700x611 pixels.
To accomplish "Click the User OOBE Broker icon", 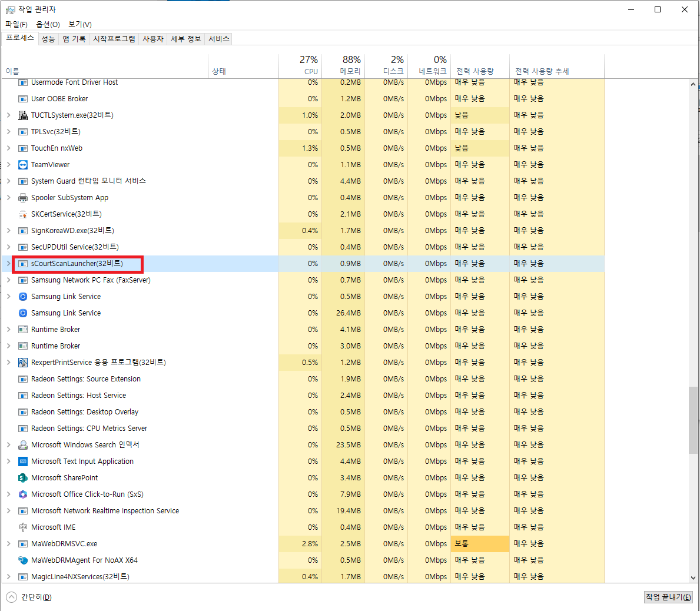I will pos(23,99).
